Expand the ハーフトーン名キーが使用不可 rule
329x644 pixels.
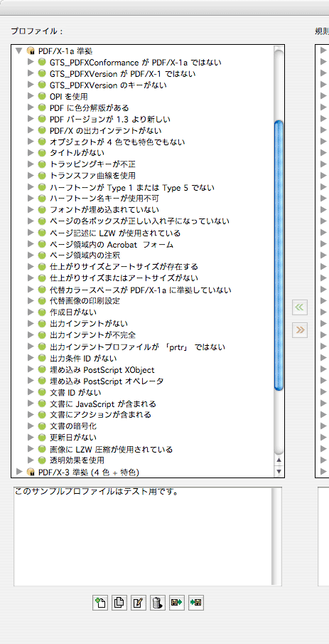coord(31,199)
